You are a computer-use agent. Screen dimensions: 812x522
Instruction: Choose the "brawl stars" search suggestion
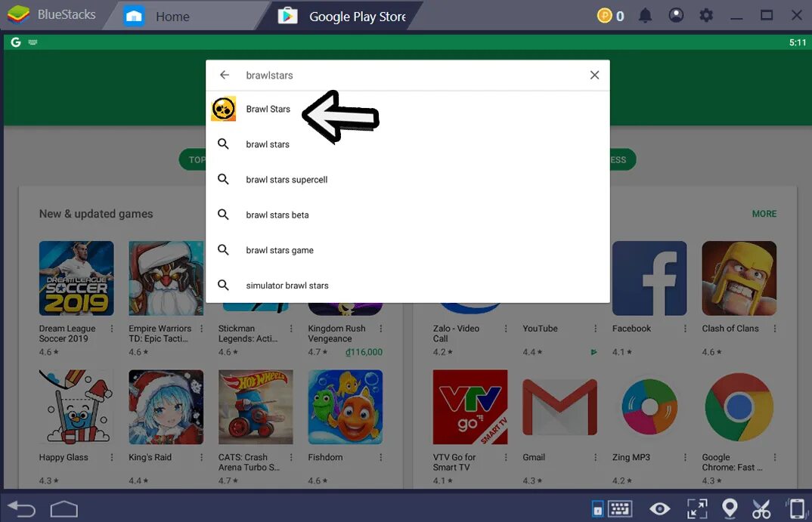coord(408,144)
